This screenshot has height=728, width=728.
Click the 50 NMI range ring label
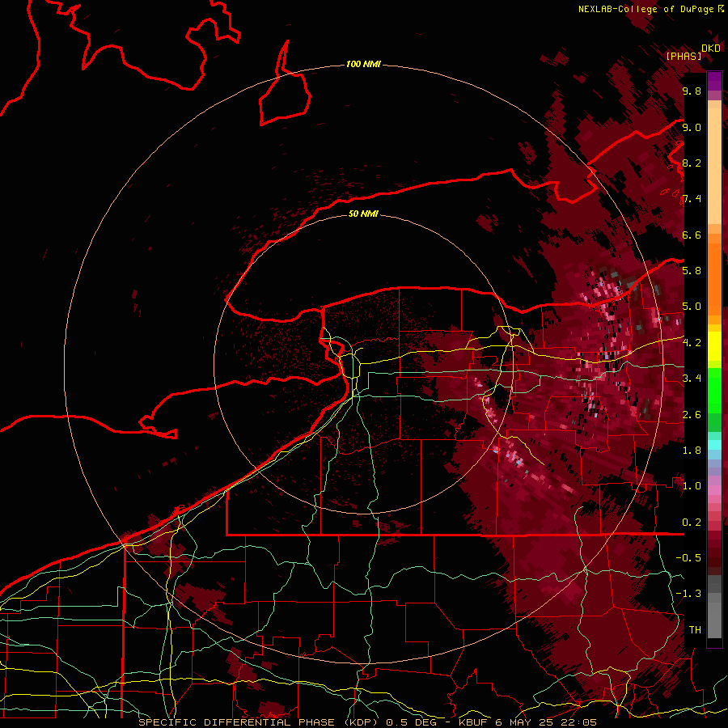(x=363, y=214)
